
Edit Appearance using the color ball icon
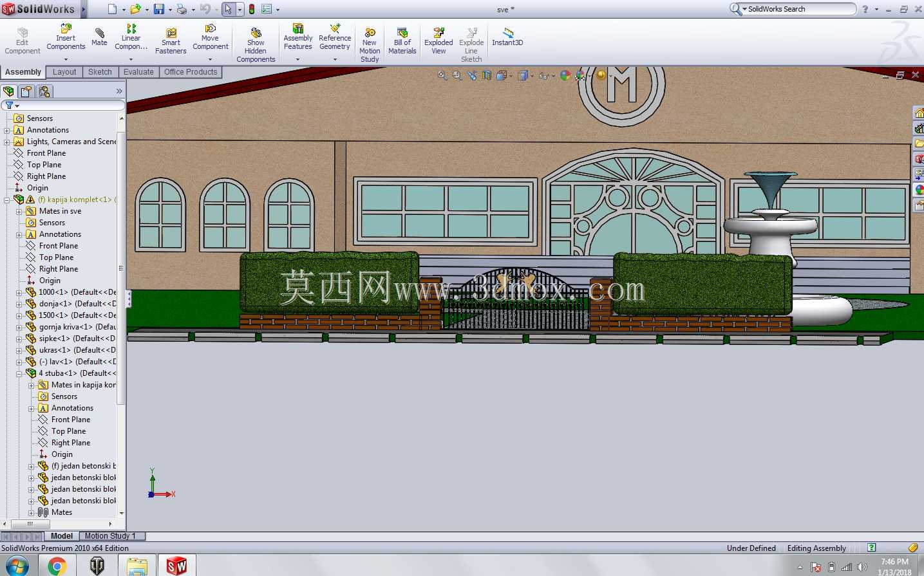(x=565, y=75)
